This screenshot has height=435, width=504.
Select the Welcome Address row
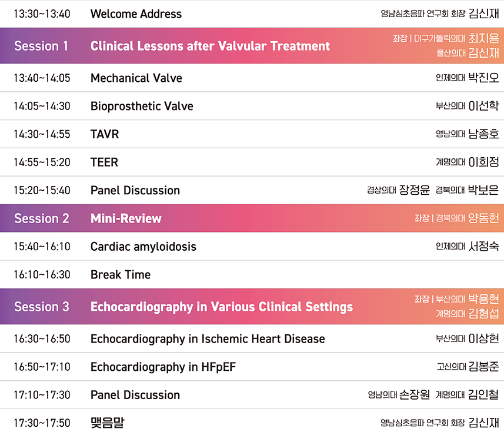click(252, 14)
